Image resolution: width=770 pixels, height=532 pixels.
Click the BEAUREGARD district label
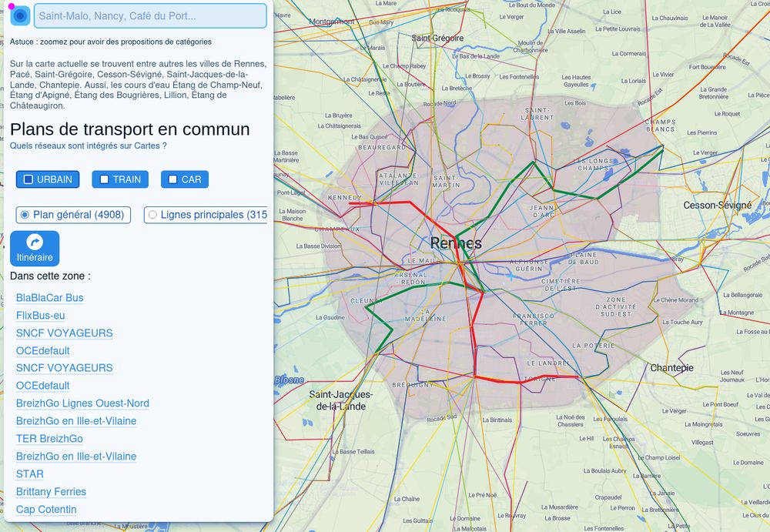tap(382, 147)
